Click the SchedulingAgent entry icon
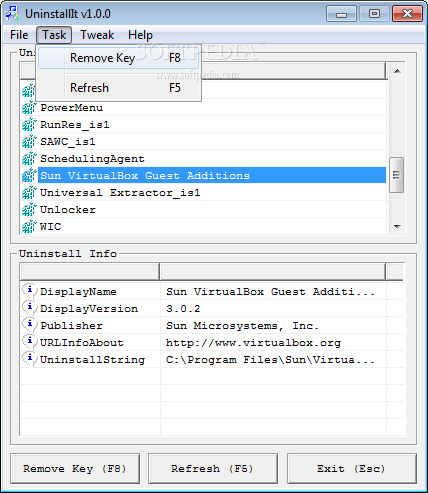Image resolution: width=428 pixels, height=493 pixels. tap(29, 159)
